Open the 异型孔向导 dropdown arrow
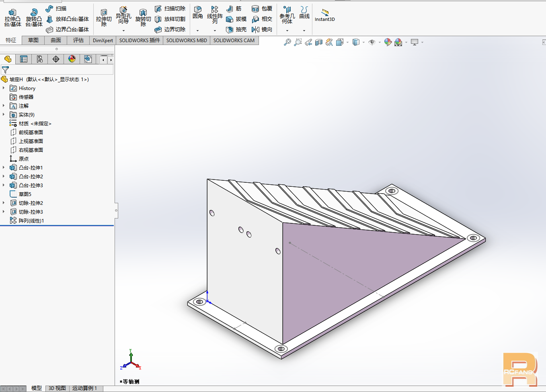 (x=123, y=31)
